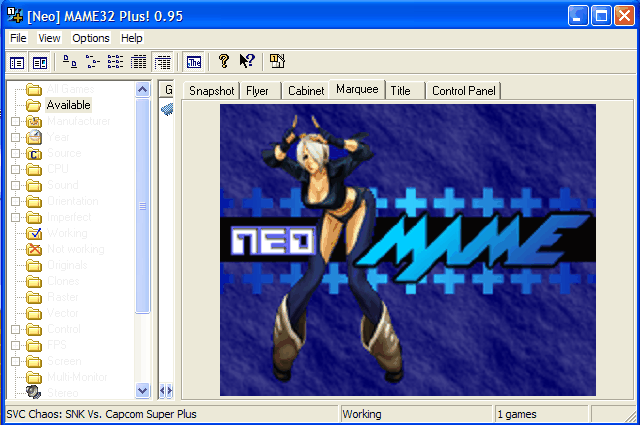This screenshot has width=640, height=425.
Task: Click the G column header
Action: pyautogui.click(x=167, y=89)
